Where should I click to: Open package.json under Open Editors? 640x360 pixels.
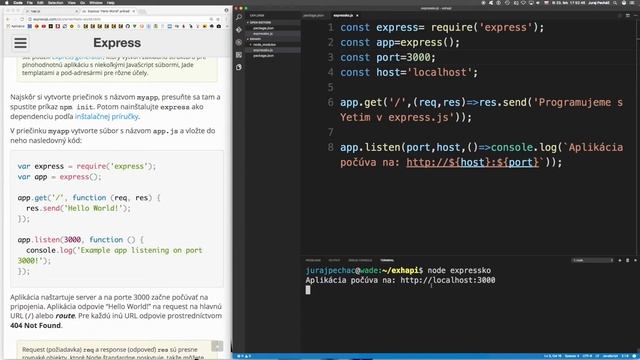pos(263,28)
